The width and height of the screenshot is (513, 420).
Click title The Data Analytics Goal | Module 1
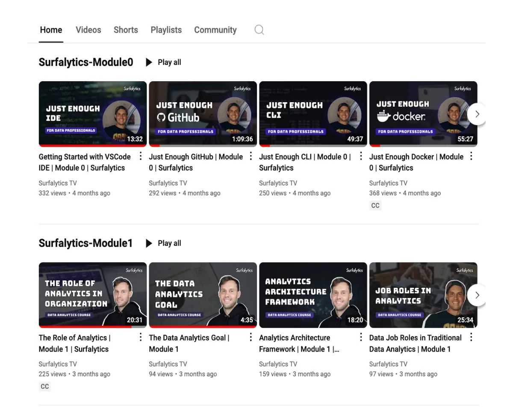point(189,343)
